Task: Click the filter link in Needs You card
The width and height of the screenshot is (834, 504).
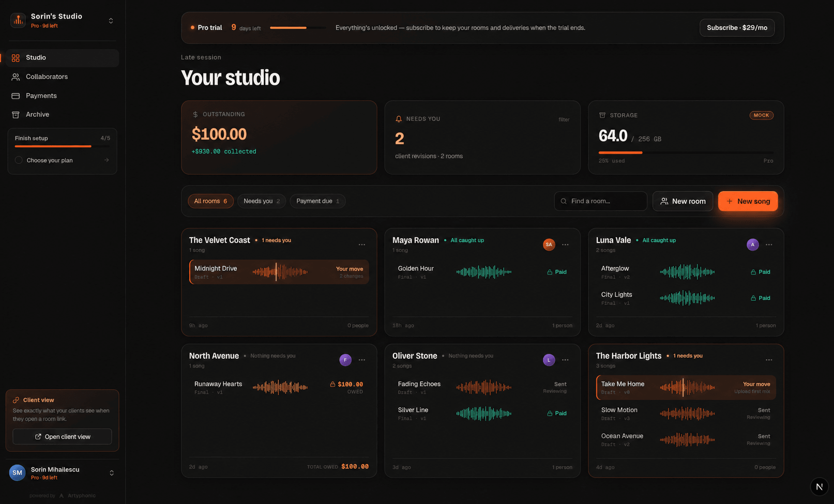Action: (x=564, y=119)
